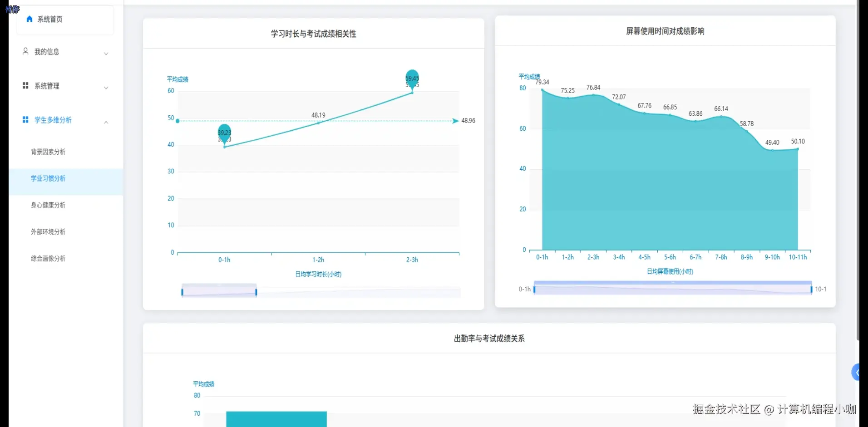The image size is (868, 427).
Task: Click the blue floating arrow button at right edge
Action: coord(855,373)
